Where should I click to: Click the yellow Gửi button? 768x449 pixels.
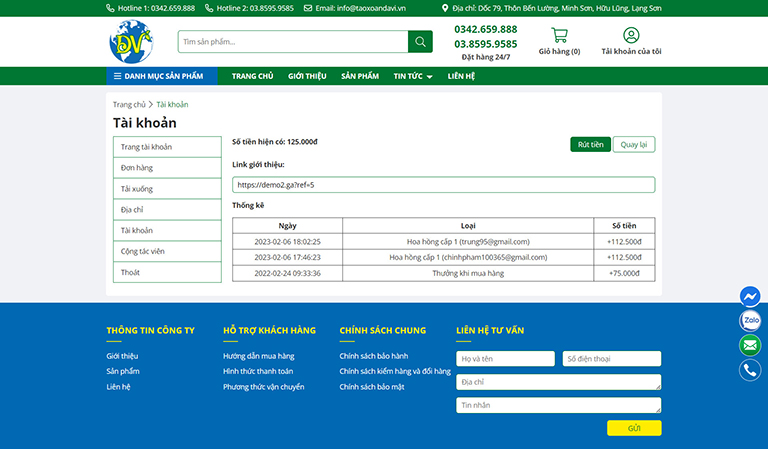click(x=634, y=428)
